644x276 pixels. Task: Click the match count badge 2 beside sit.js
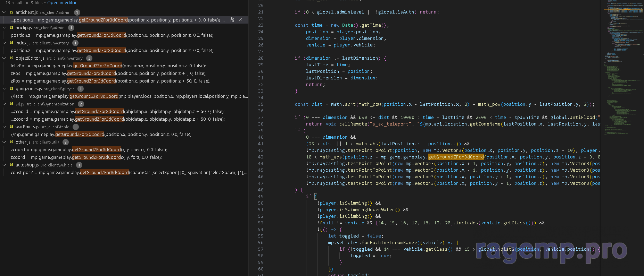(81, 104)
